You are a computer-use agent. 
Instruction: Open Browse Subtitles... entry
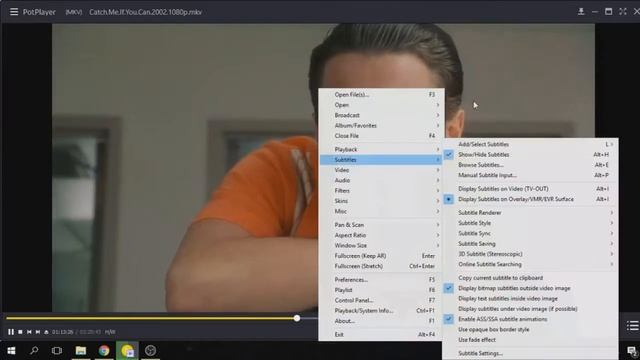(x=530, y=165)
